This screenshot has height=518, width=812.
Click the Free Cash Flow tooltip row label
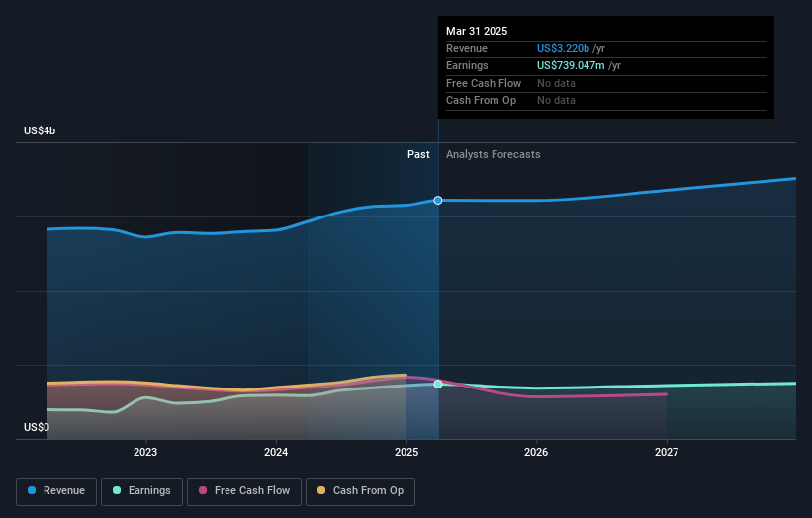(x=484, y=83)
